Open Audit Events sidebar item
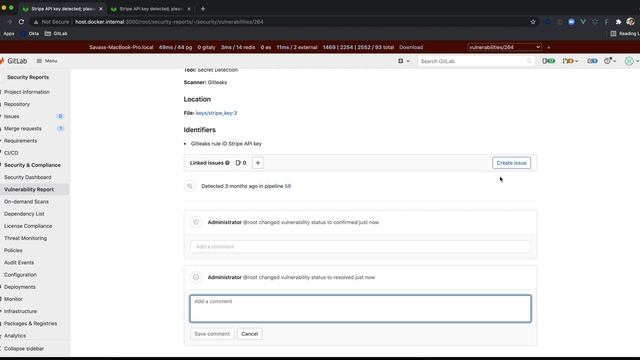Screen dimensions: 640x360 point(19,262)
